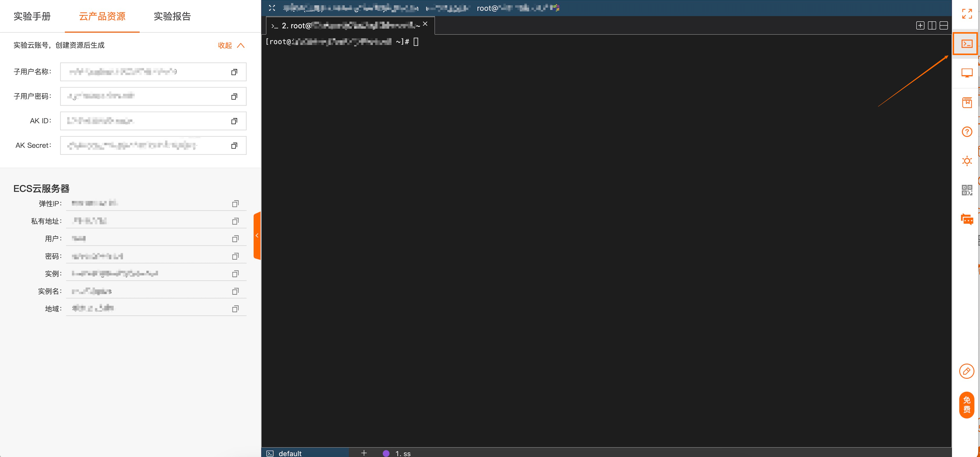This screenshot has width=980, height=457.
Task: Add a new session with plus button
Action: click(x=364, y=453)
